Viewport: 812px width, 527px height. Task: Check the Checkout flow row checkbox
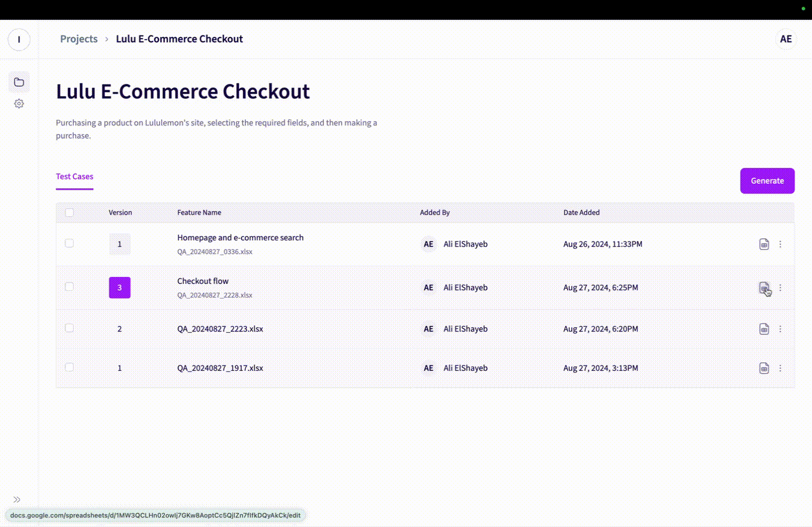pos(69,287)
